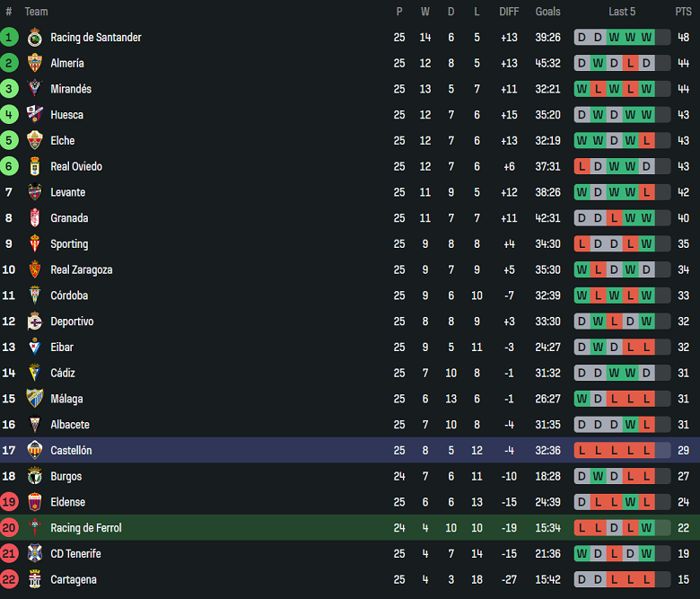Viewport: 700px width, 599px height.
Task: Sort table by DIFF column header
Action: pyautogui.click(x=509, y=12)
